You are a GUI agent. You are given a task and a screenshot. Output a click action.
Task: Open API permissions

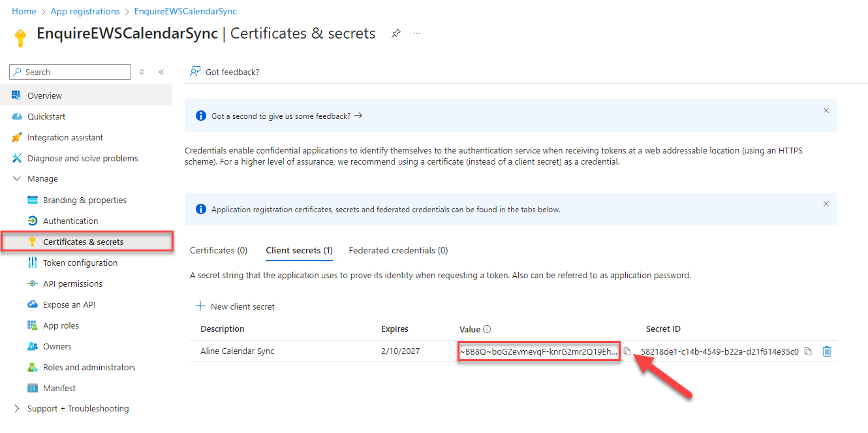pos(72,283)
